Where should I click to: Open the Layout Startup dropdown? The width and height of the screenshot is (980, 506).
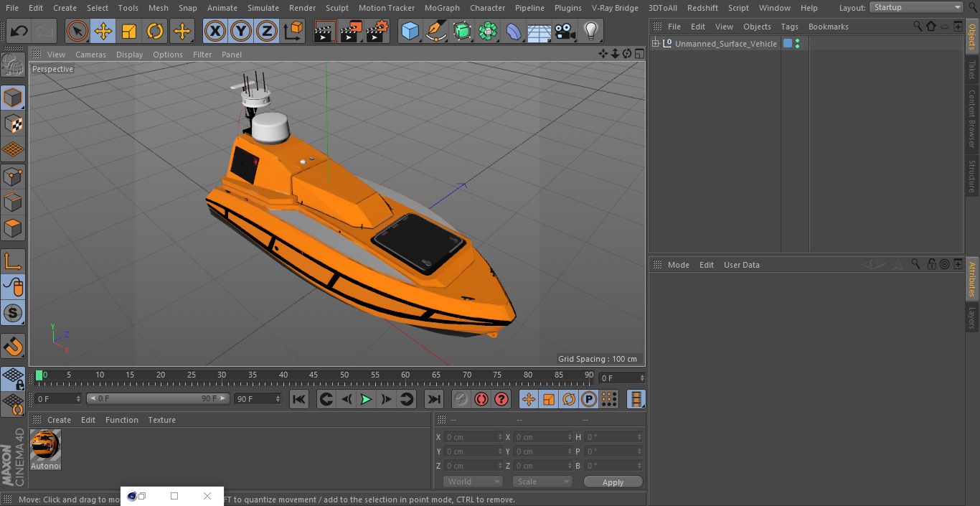pos(916,7)
